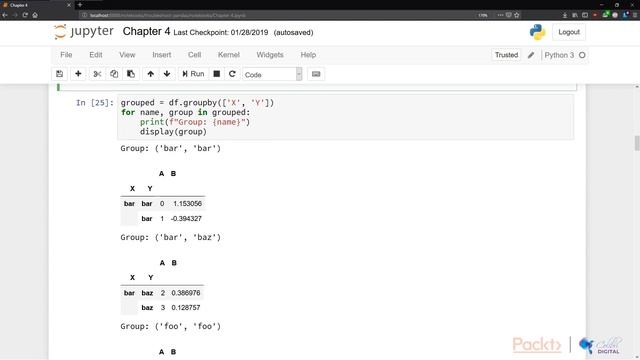Open the command palette keyboard icon
This screenshot has width=640, height=360.
coord(316,74)
